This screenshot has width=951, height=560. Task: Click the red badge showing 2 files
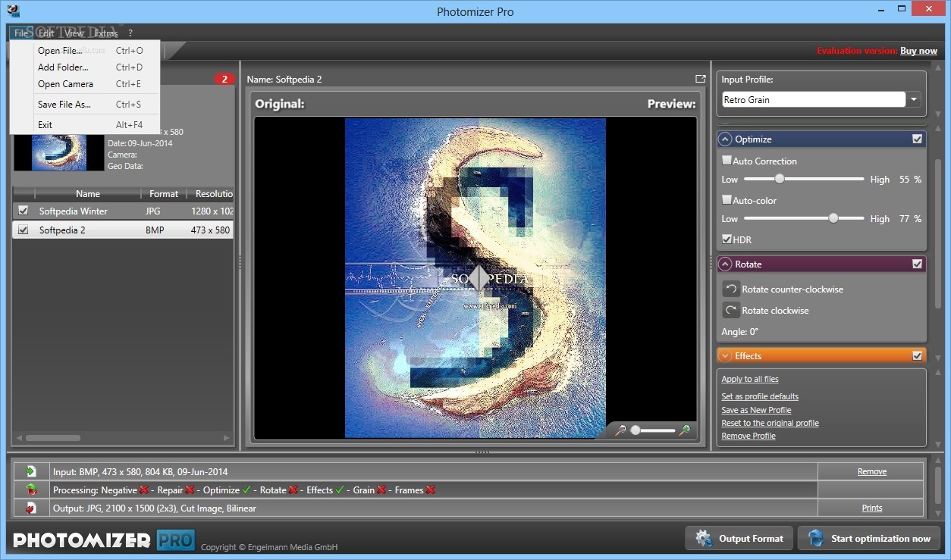(224, 79)
